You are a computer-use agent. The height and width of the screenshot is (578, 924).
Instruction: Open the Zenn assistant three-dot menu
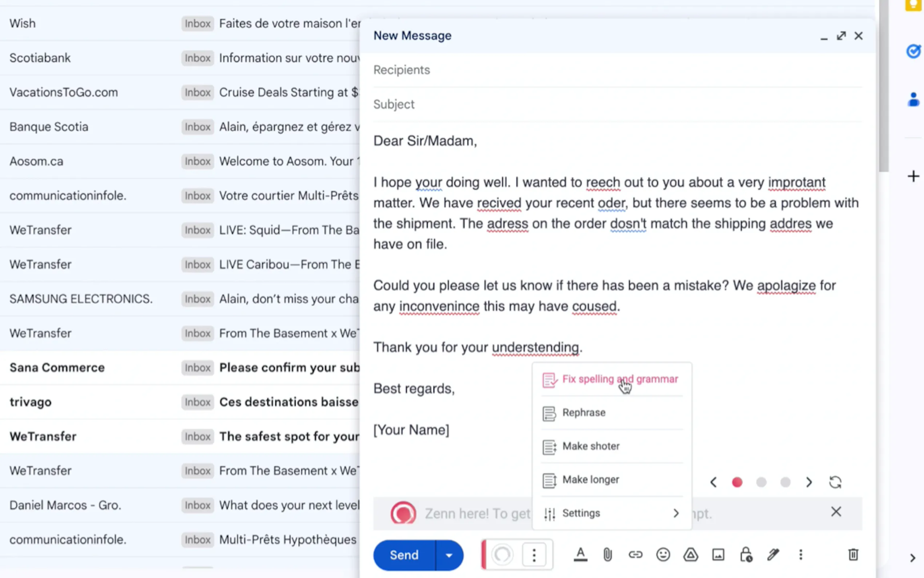coord(534,555)
